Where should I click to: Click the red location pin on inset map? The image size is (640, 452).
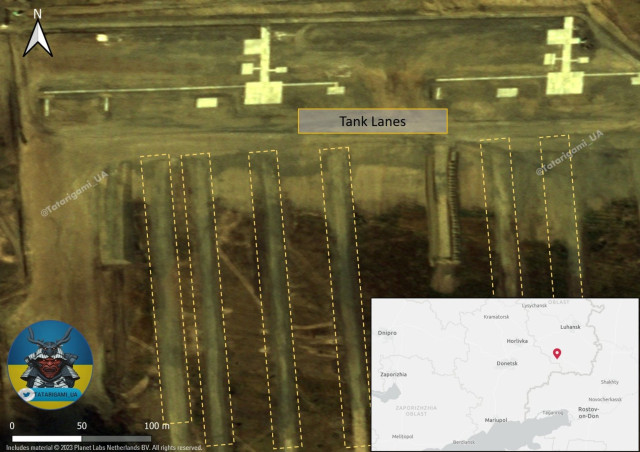[557, 353]
